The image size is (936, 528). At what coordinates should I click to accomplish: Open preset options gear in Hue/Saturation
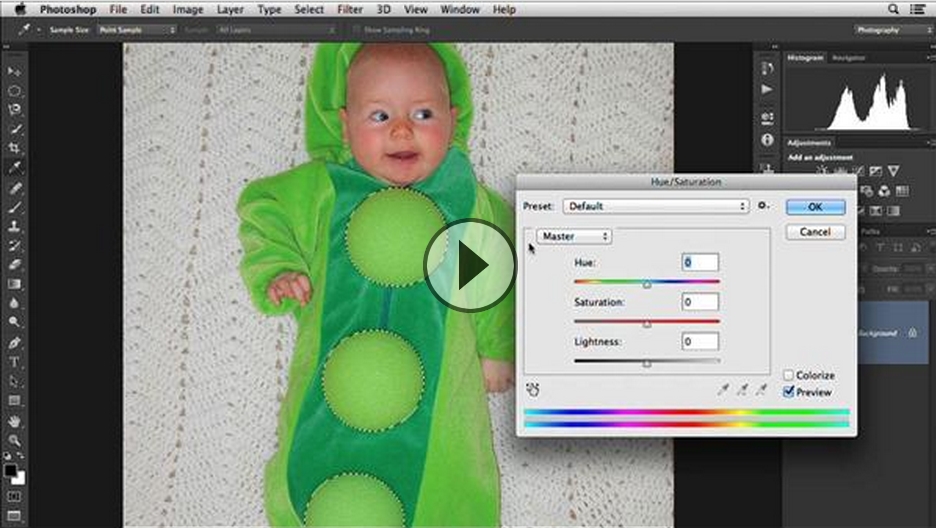coord(763,206)
